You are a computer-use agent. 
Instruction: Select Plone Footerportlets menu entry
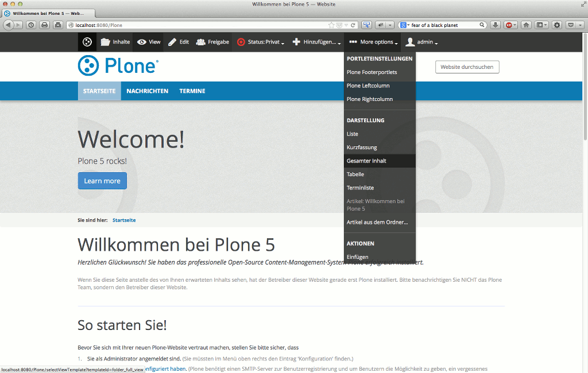(x=380, y=72)
